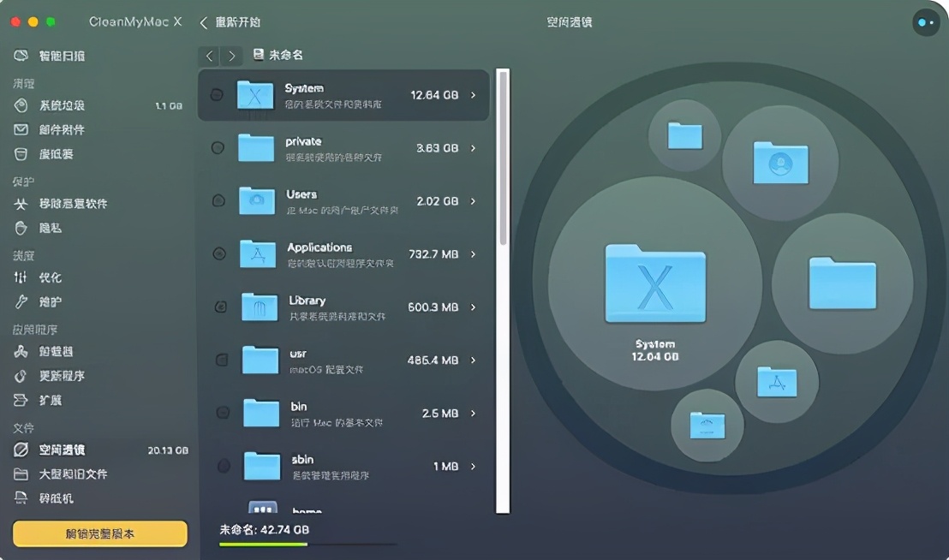Select Maintenance wrench icon
949x560 pixels.
pyautogui.click(x=21, y=301)
